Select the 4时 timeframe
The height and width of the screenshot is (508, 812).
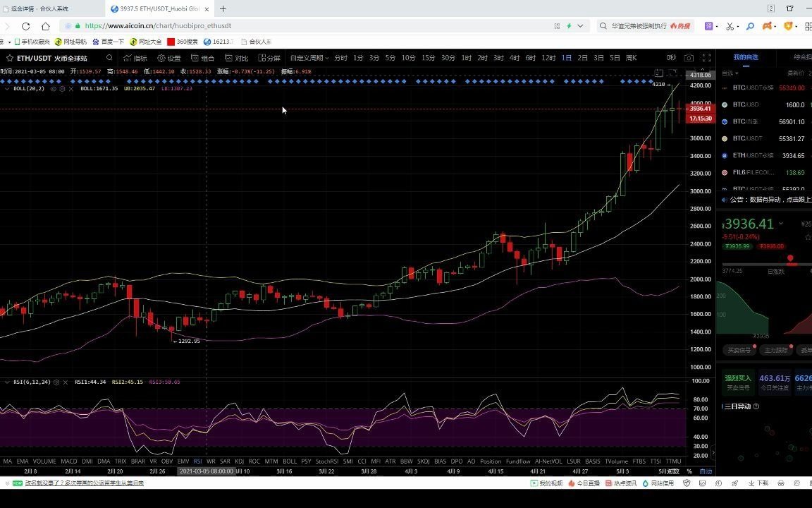tap(515, 58)
